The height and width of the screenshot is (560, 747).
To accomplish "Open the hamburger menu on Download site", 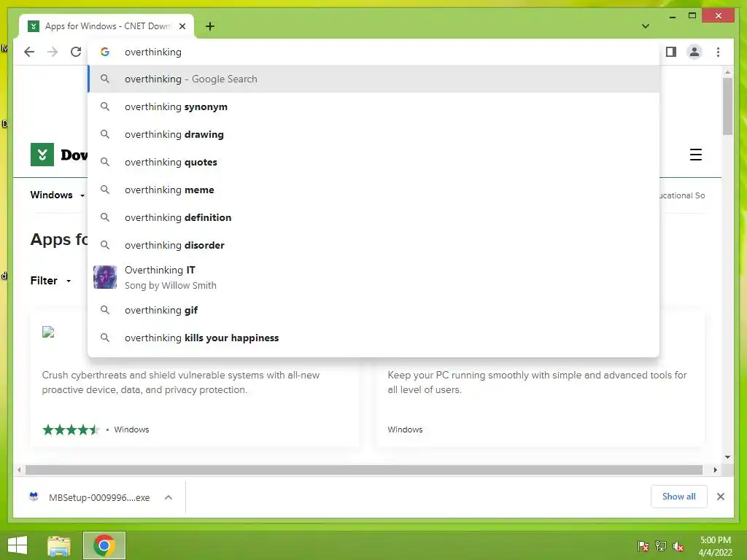I will (695, 155).
